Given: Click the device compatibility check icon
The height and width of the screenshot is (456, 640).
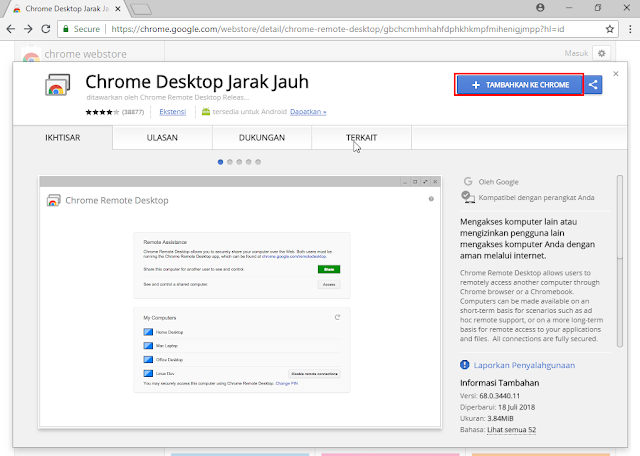Looking at the screenshot, I should 468,197.
